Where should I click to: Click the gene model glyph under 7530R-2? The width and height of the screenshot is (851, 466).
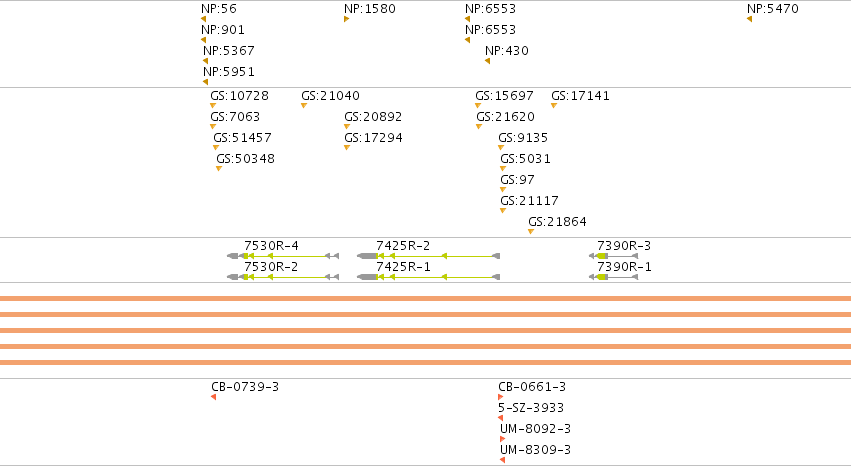tap(283, 277)
